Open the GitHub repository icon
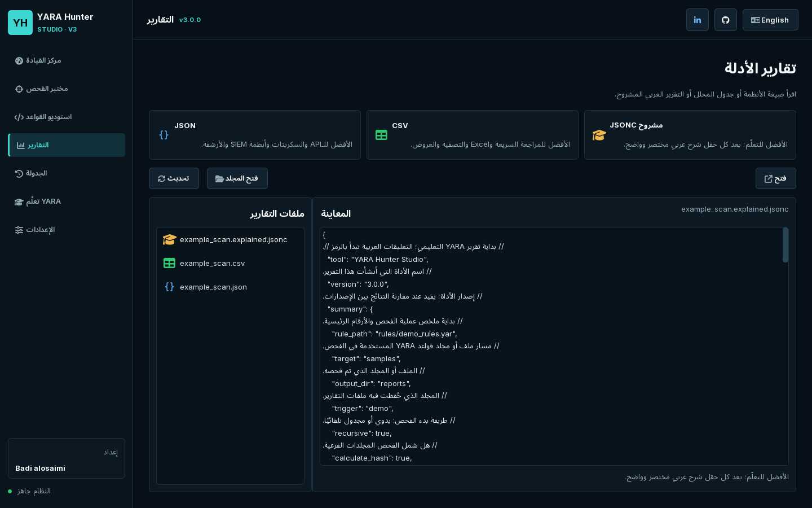The image size is (812, 508). (726, 20)
